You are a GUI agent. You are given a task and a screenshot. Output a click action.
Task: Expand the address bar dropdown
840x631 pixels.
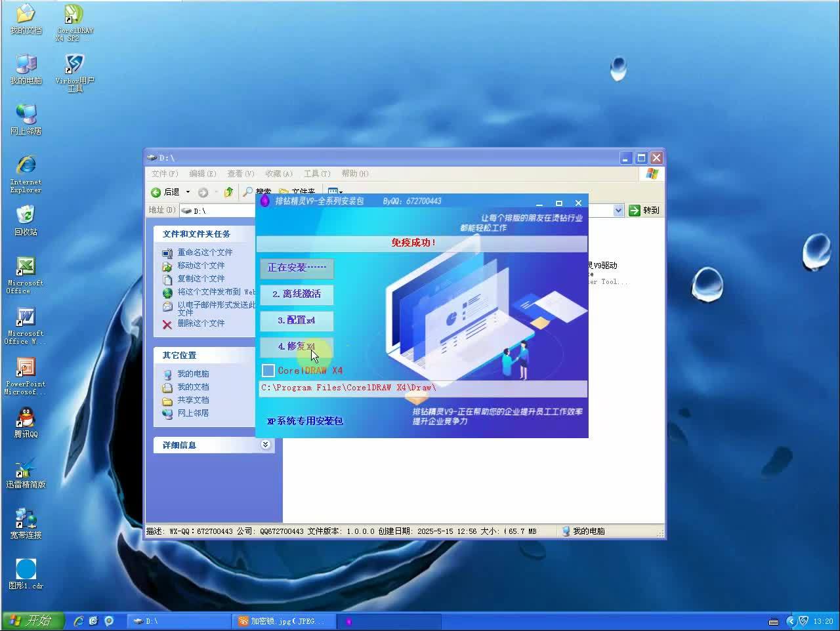pyautogui.click(x=618, y=210)
